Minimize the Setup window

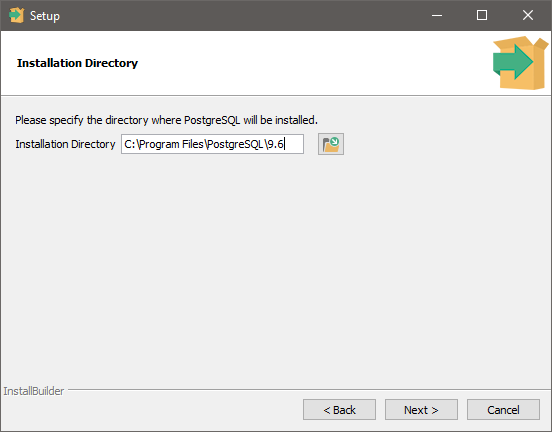[x=437, y=15]
